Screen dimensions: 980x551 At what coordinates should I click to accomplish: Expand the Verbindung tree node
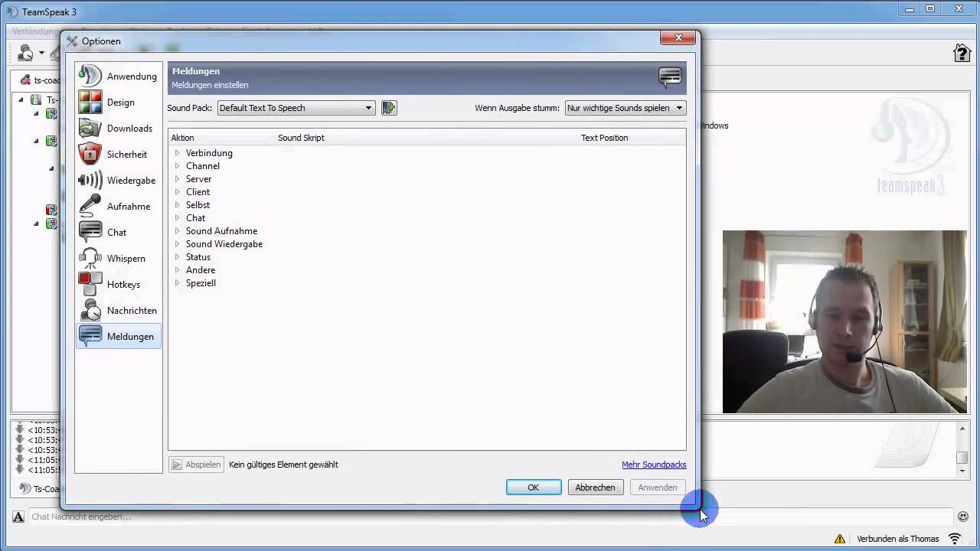[177, 153]
